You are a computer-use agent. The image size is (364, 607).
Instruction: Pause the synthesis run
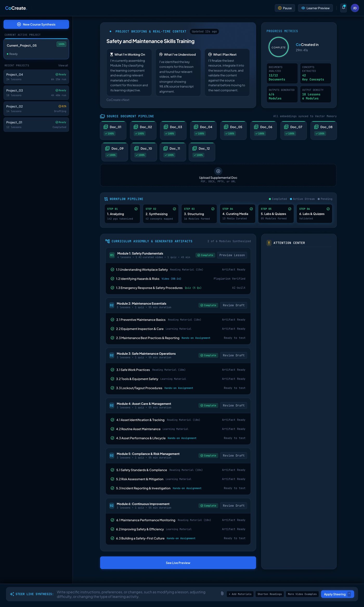(285, 8)
